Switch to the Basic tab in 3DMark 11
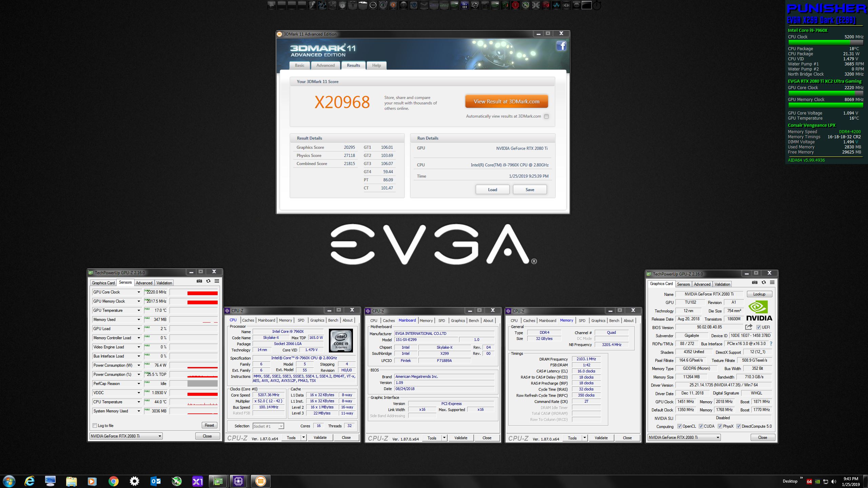 pos(299,65)
